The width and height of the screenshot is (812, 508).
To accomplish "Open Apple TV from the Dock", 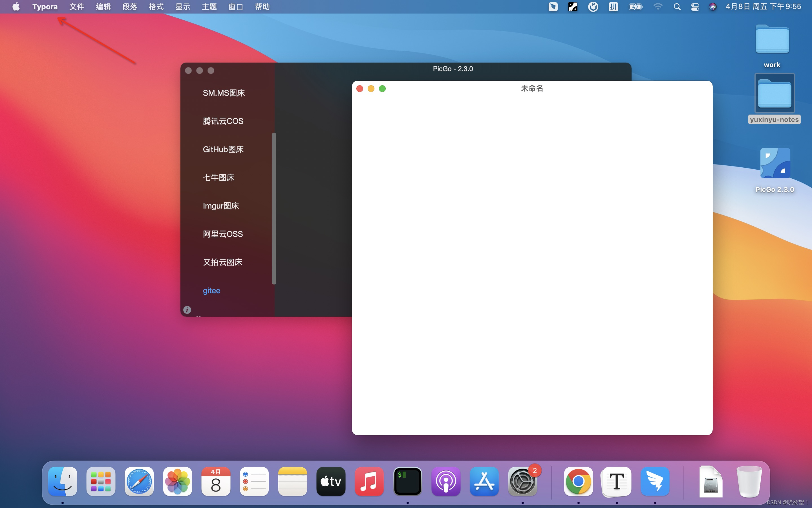I will 331,481.
